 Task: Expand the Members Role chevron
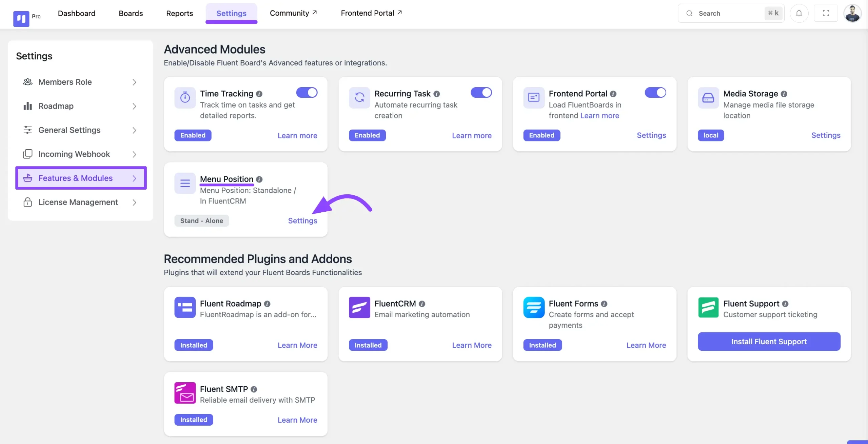coord(135,82)
